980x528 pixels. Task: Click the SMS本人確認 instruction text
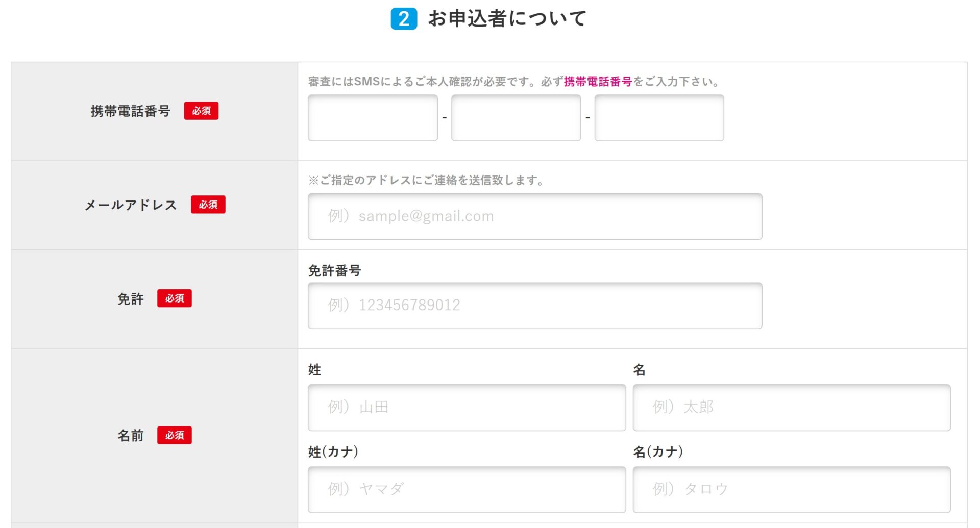(515, 82)
